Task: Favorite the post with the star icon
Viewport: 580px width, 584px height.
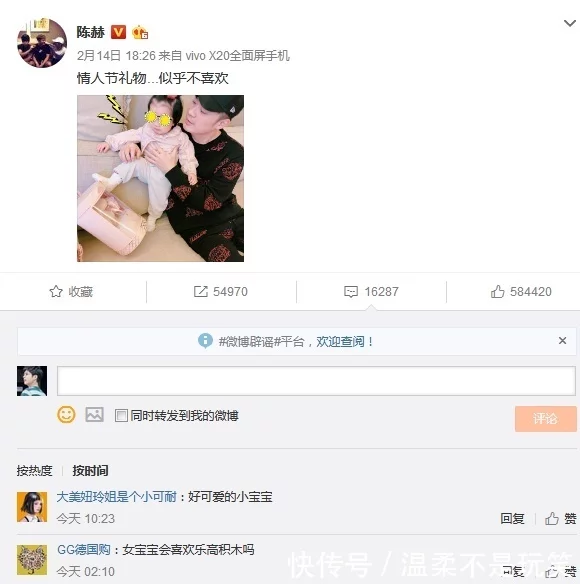Action: (x=71, y=292)
